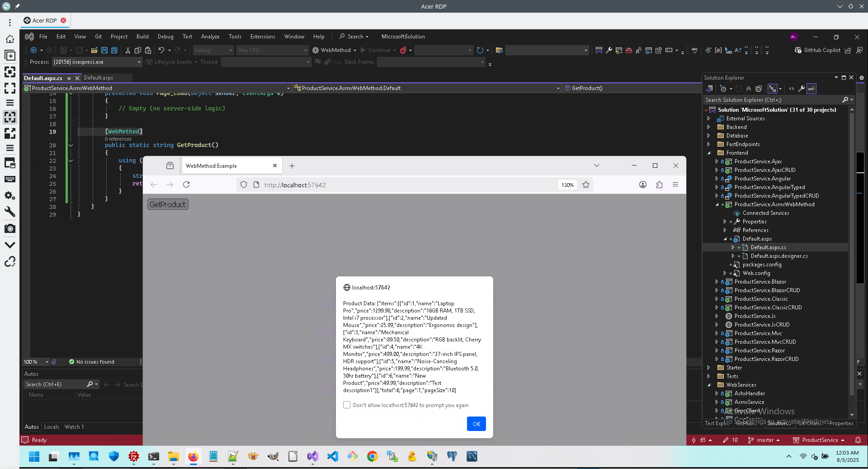Click the GetProduct button on the page
The width and height of the screenshot is (868, 469).
[x=168, y=204]
